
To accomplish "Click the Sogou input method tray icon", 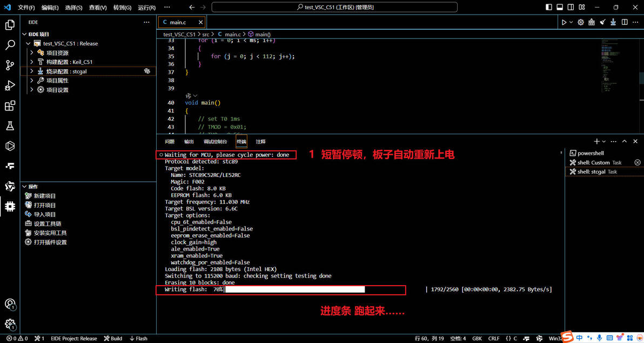I will tap(567, 337).
